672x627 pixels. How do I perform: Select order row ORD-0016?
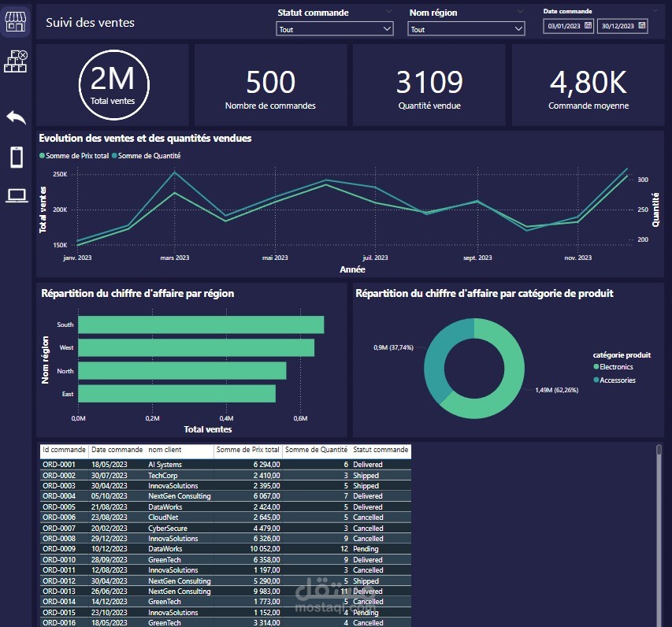click(x=226, y=622)
